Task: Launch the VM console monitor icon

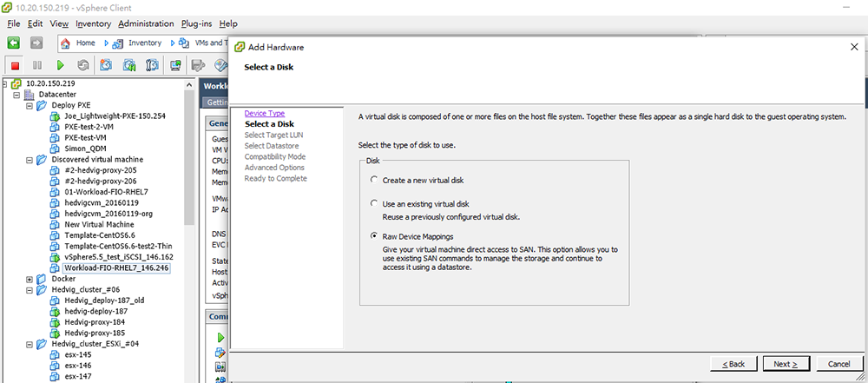Action: click(x=176, y=65)
